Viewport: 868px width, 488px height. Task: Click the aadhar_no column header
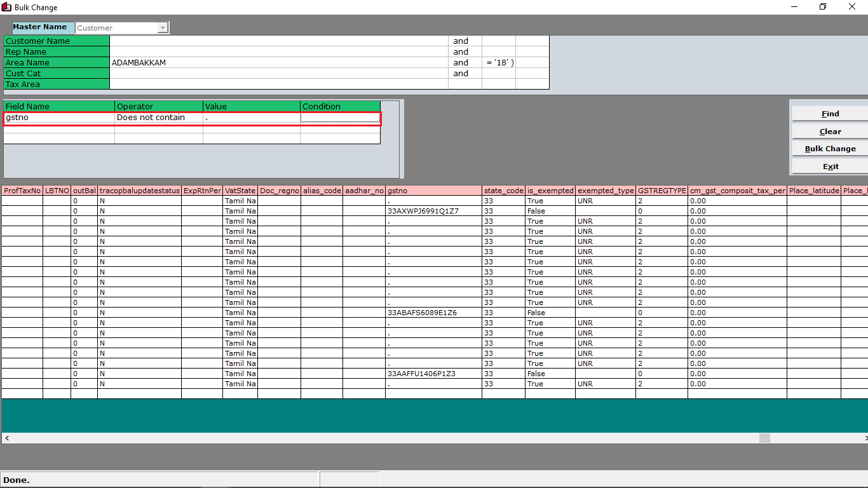[x=364, y=191]
